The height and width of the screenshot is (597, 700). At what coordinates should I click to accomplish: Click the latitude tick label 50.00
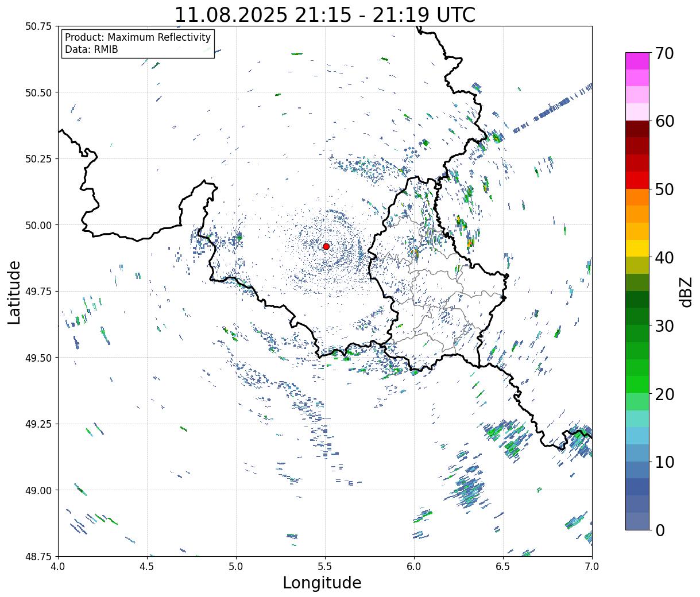click(38, 225)
